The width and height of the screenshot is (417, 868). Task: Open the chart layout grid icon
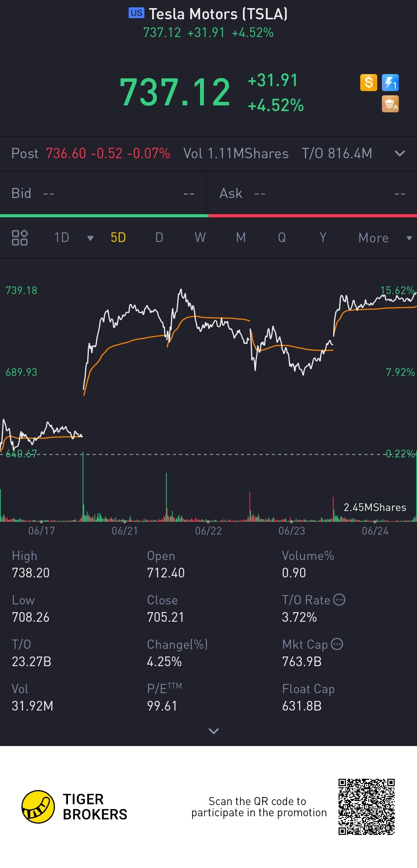20,238
